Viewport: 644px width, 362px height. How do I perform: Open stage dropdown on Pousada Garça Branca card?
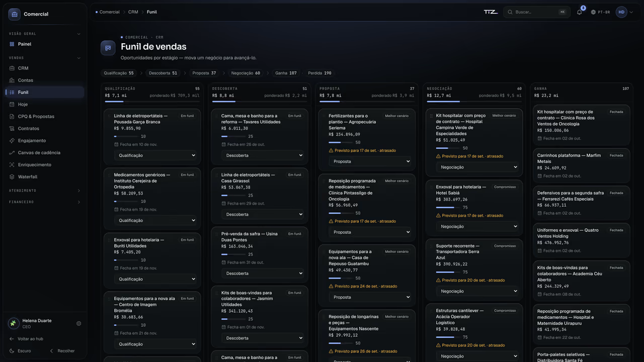point(155,155)
